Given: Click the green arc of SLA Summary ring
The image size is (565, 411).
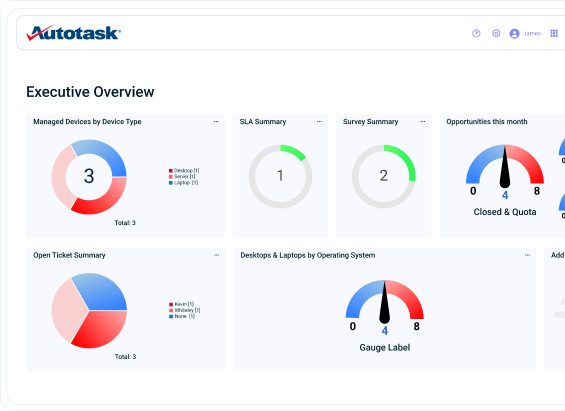Looking at the screenshot, I should (295, 151).
